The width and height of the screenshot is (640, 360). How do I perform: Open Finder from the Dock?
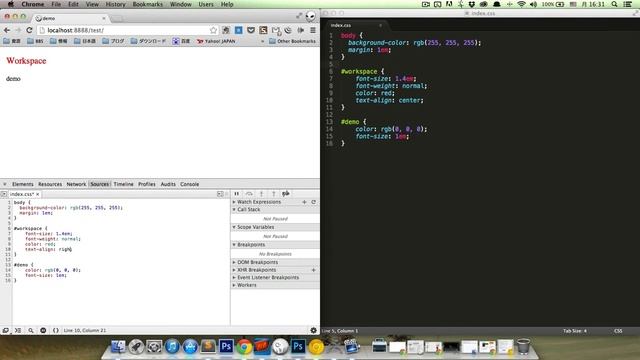[118, 347]
